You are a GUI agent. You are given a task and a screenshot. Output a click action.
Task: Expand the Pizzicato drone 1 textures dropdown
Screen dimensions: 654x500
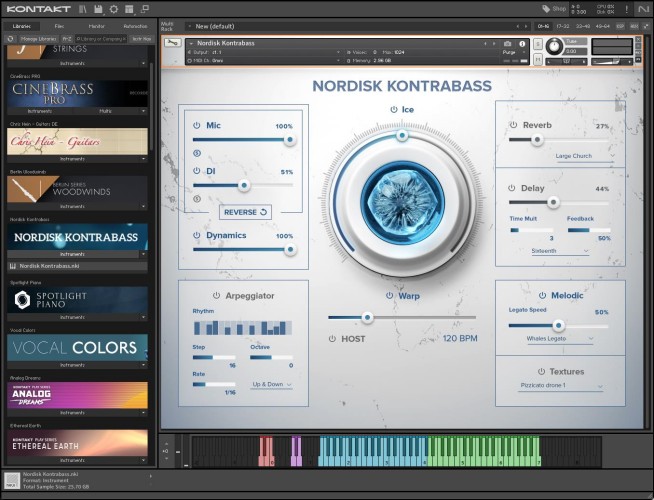[557, 385]
